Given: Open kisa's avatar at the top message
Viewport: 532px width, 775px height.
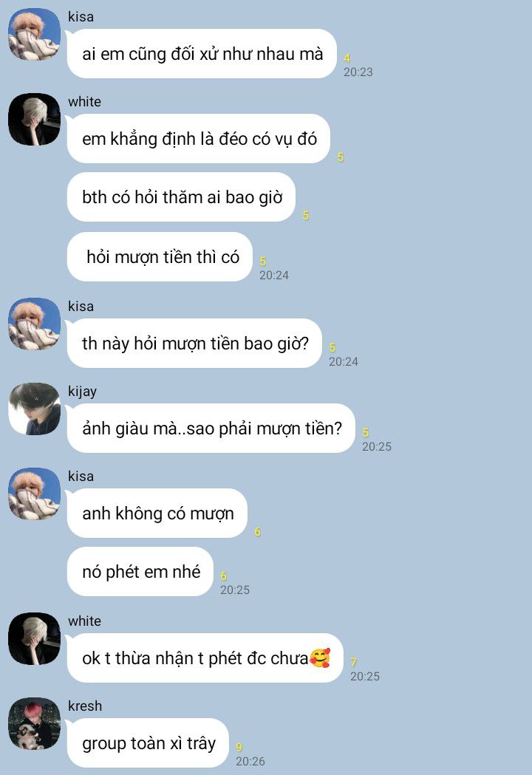Looking at the screenshot, I should 34,35.
